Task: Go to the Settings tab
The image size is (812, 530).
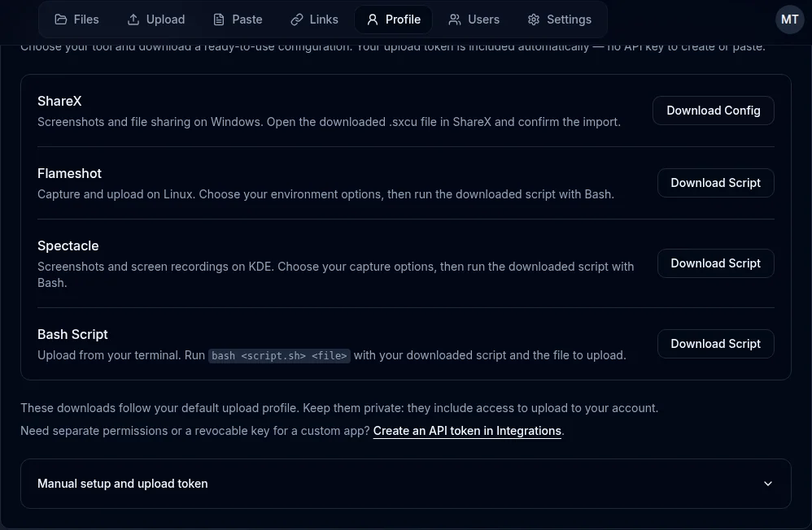Action: (559, 20)
